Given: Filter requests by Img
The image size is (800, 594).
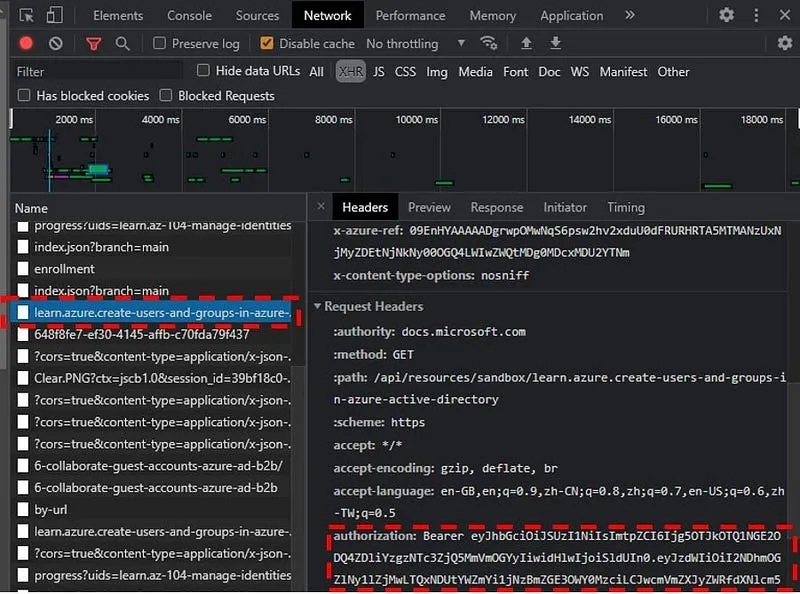Looking at the screenshot, I should click(x=437, y=72).
